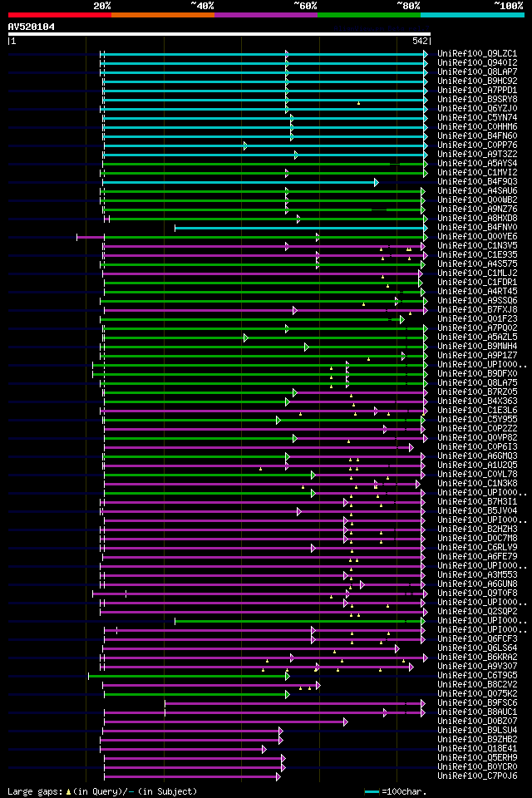Select the UniRef100_C1N3V5 label
Screen dimensions: 532x798
pyautogui.click(x=477, y=246)
